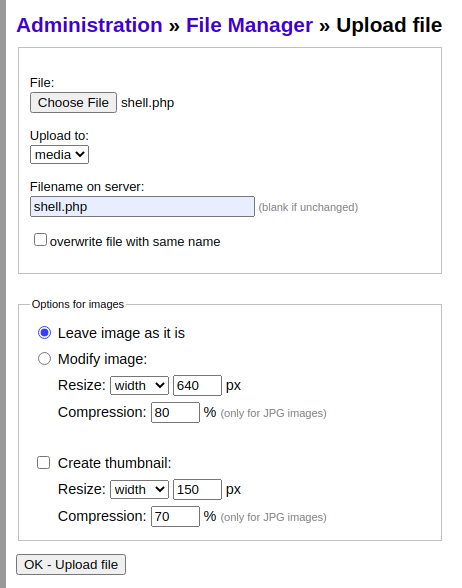Viewport: 462px width, 588px height.
Task: Open the Administration breadcrumb link
Action: [x=89, y=25]
